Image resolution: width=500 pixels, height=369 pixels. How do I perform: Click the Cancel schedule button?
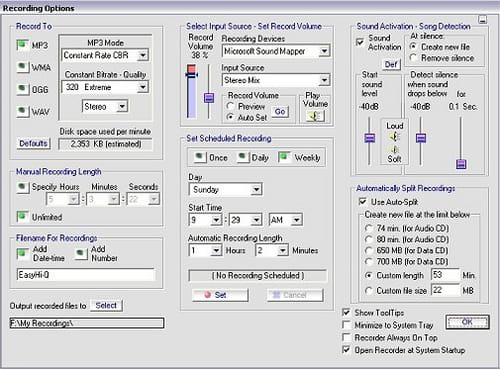point(295,295)
